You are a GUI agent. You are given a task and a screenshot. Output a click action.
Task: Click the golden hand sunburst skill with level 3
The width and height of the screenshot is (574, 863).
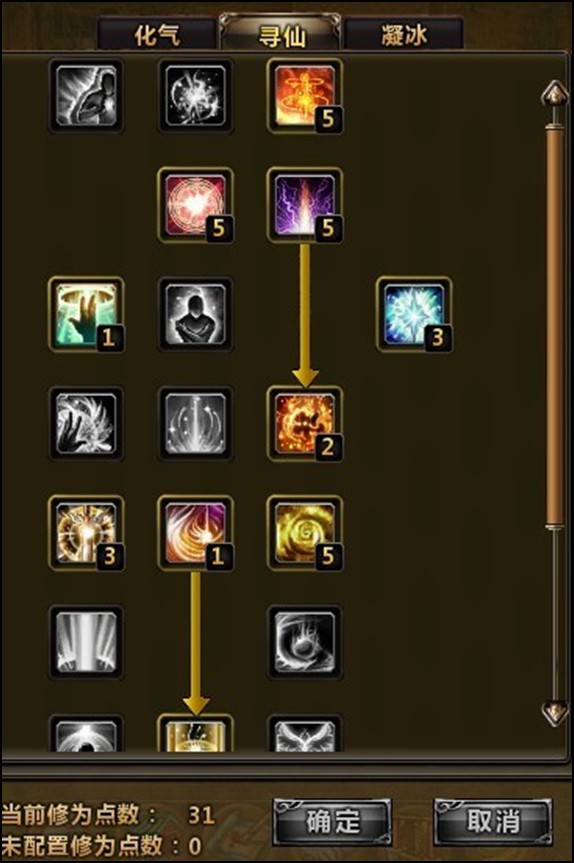click(86, 533)
